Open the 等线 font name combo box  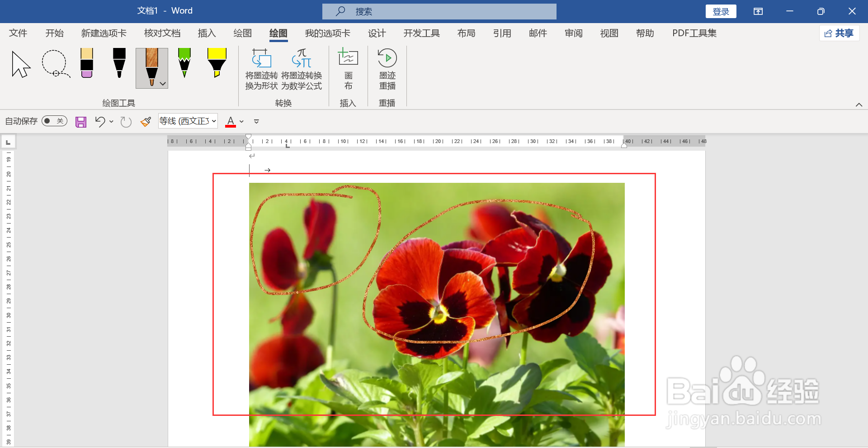[188, 121]
